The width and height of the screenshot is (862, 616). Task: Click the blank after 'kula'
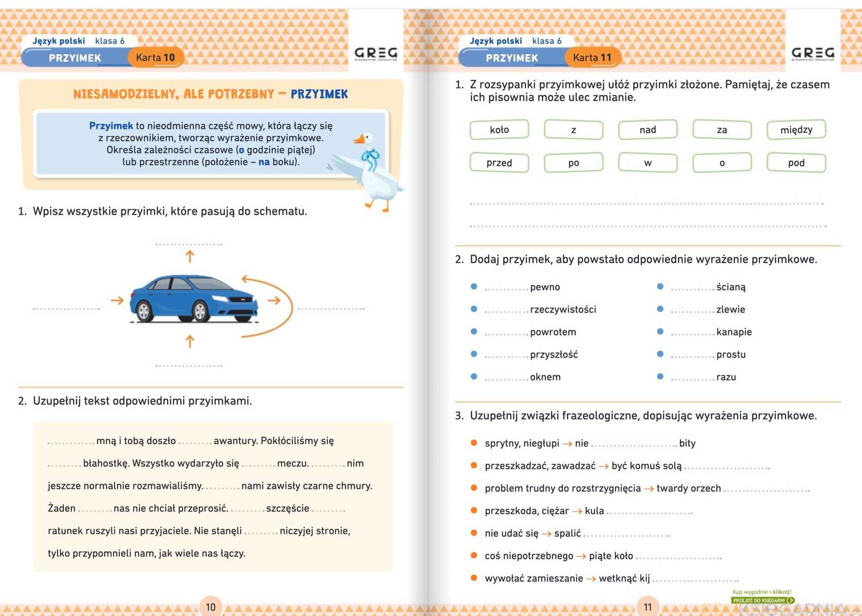tap(650, 512)
